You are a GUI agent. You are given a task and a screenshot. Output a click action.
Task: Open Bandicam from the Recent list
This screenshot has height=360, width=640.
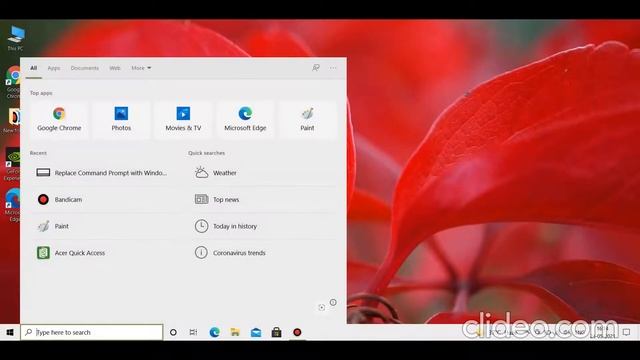click(102, 200)
